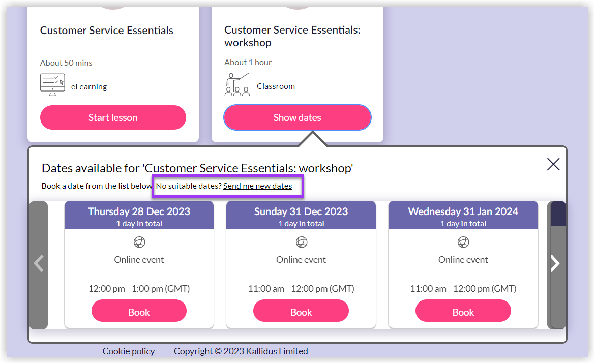The width and height of the screenshot is (595, 364).
Task: Click globe icon on Wednesday 31 Jan card
Action: point(463,242)
